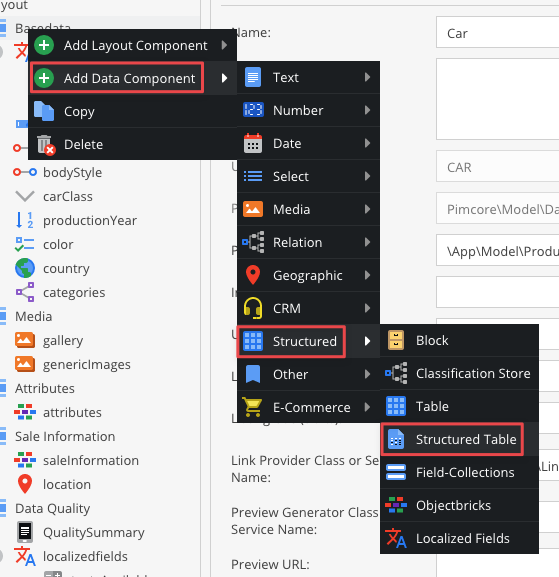Select the categories tree field
This screenshot has height=577, width=559.
(74, 292)
